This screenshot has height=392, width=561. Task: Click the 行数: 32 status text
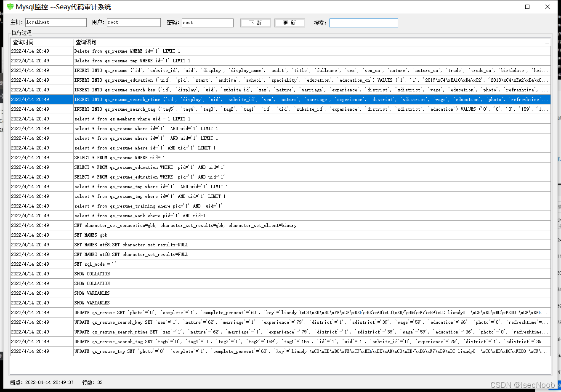[x=93, y=382]
